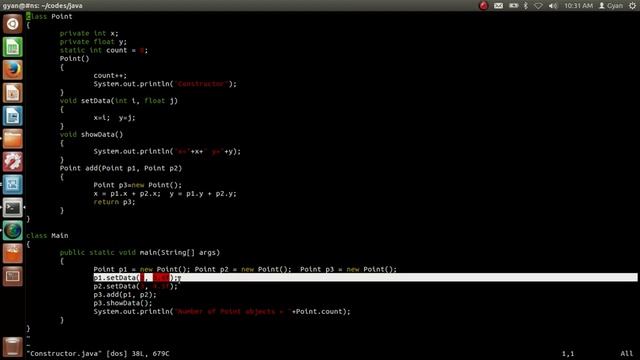Open the workspace switcher launcher icon
640x360 pixels.
[13, 276]
